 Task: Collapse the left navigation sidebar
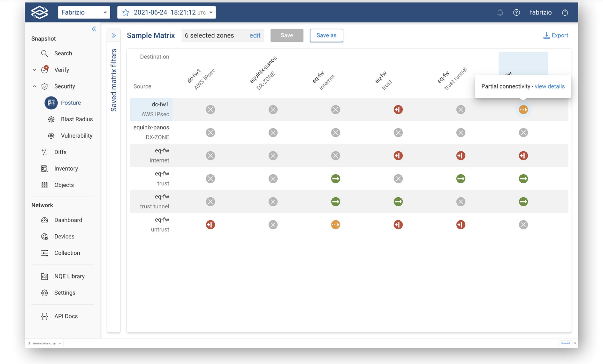pyautogui.click(x=94, y=29)
